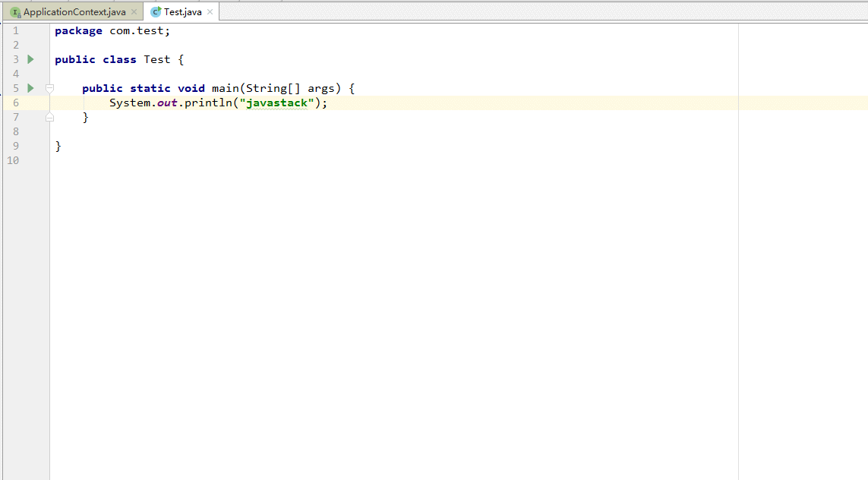This screenshot has width=868, height=480.
Task: Click 'String[]' parameter type
Action: pos(273,89)
